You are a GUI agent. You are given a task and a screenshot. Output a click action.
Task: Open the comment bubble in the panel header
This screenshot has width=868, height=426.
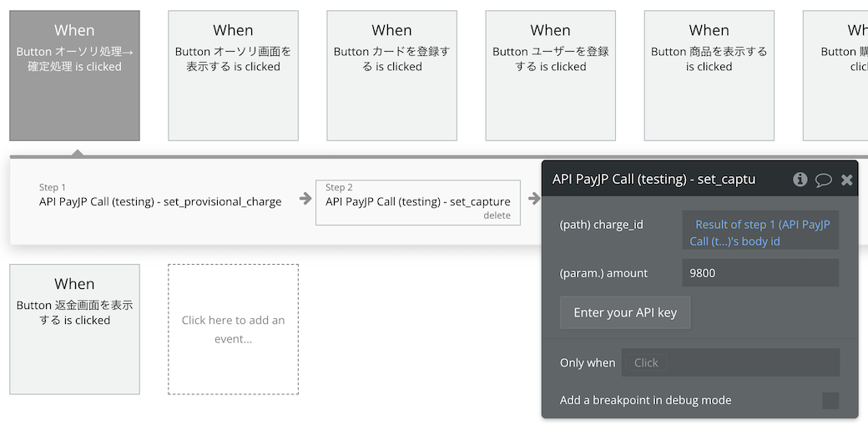(x=823, y=180)
